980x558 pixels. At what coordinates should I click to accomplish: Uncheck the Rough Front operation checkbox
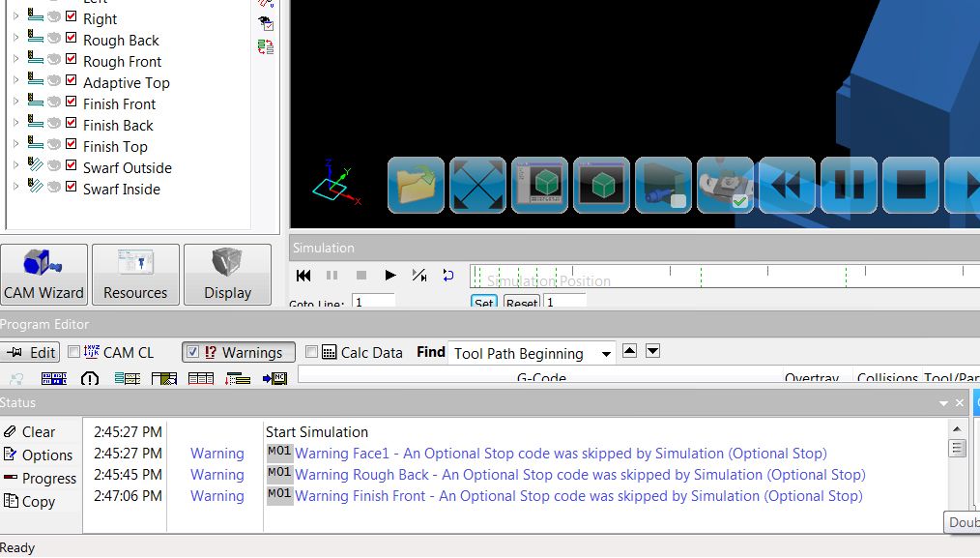click(72, 59)
